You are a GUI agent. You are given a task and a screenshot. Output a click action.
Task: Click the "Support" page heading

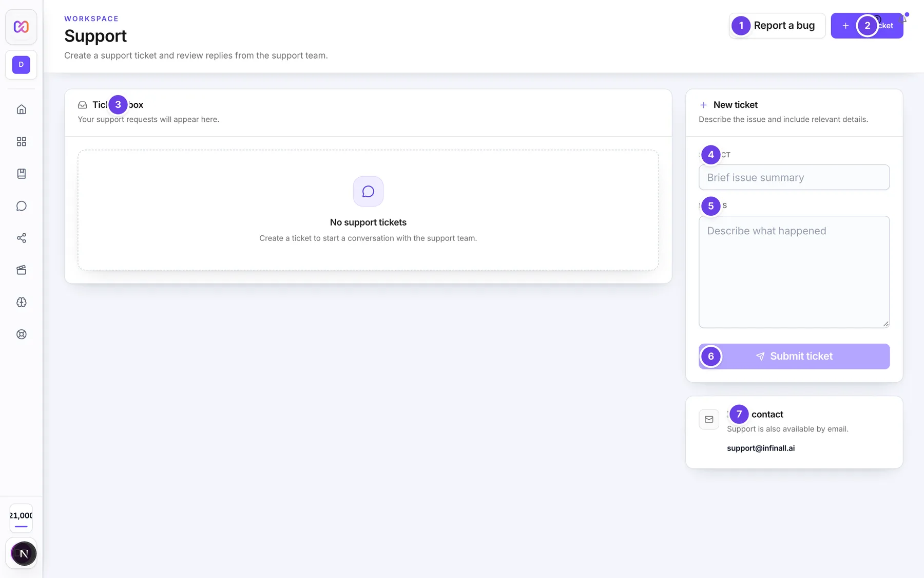click(95, 36)
